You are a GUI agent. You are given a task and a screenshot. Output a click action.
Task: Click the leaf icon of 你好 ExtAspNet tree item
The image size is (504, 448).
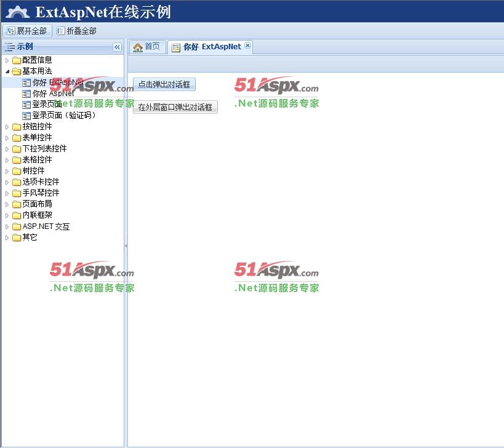tap(26, 83)
